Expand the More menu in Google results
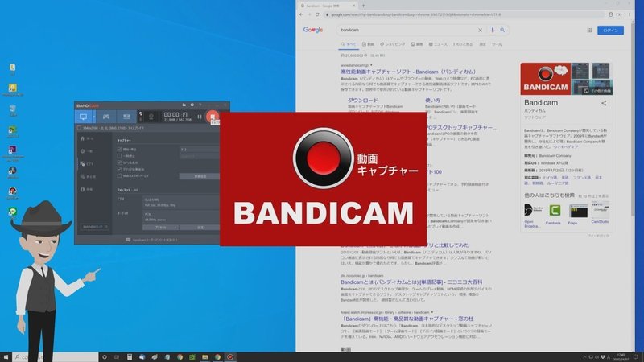 463,44
